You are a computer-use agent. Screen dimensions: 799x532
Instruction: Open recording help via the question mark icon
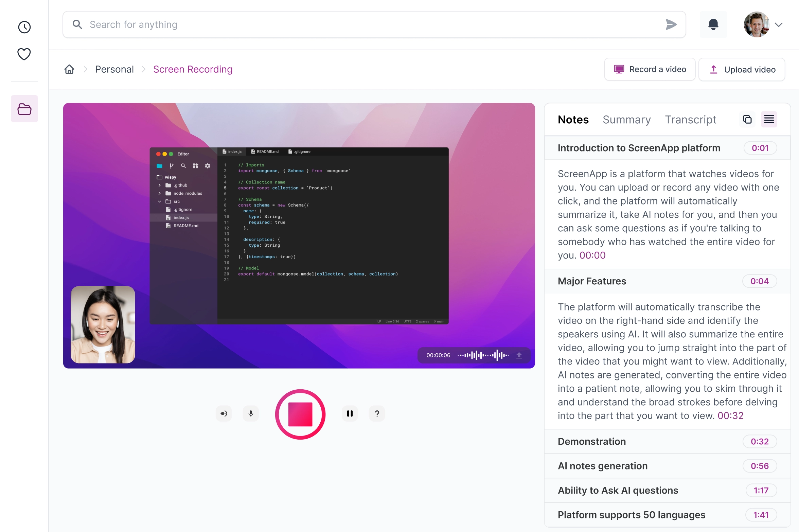[377, 413]
